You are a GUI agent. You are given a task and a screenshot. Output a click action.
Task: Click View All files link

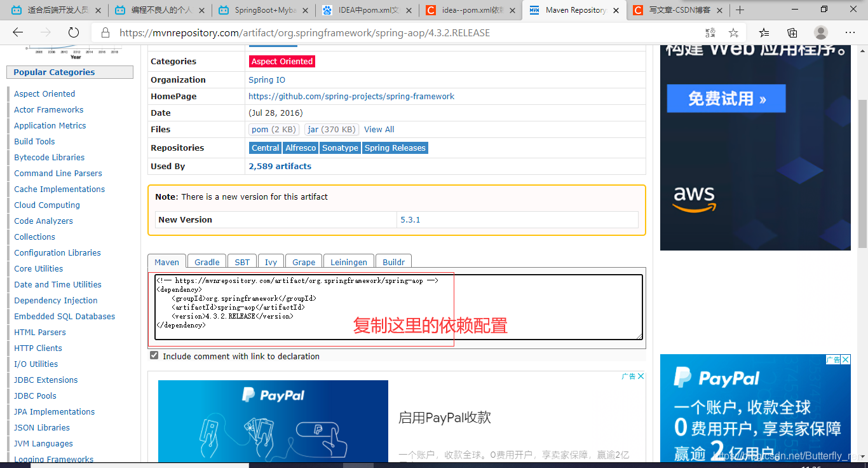379,129
